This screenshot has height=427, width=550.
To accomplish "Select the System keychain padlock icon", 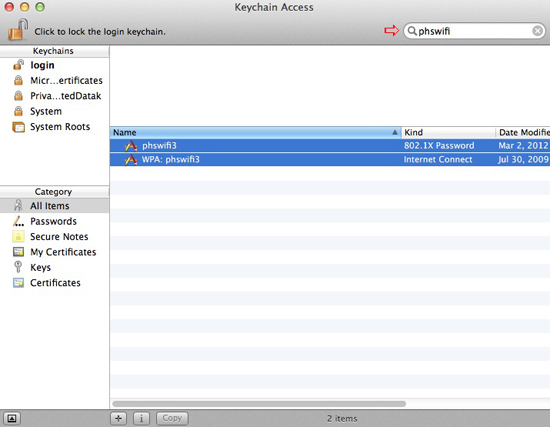I will pos(18,111).
